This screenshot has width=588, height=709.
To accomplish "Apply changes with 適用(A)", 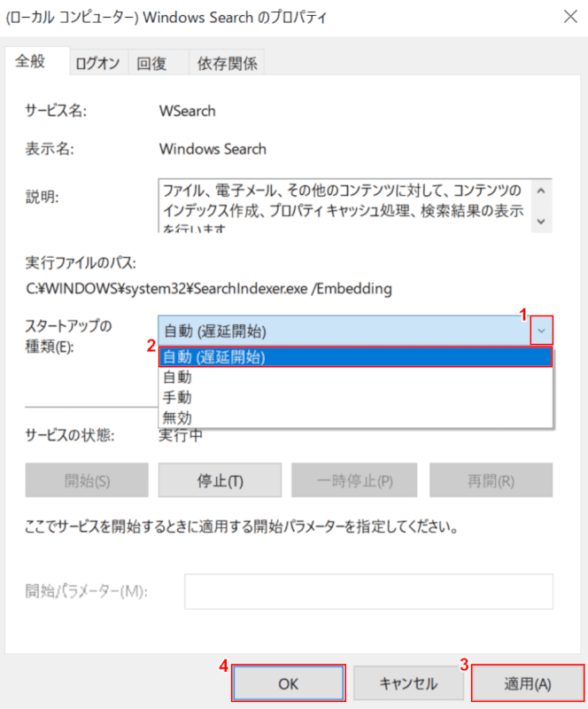I will click(x=528, y=683).
